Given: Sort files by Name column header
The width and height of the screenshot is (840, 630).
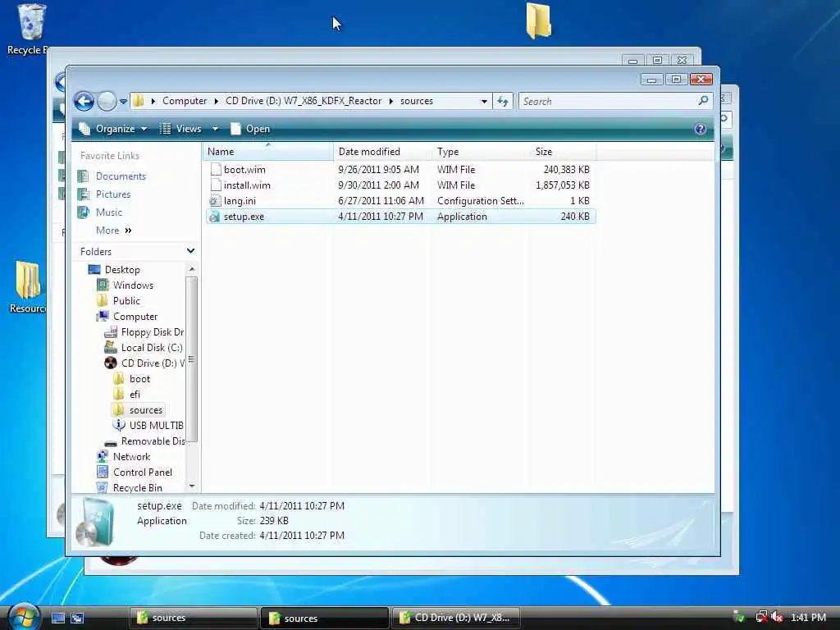Looking at the screenshot, I should [268, 152].
